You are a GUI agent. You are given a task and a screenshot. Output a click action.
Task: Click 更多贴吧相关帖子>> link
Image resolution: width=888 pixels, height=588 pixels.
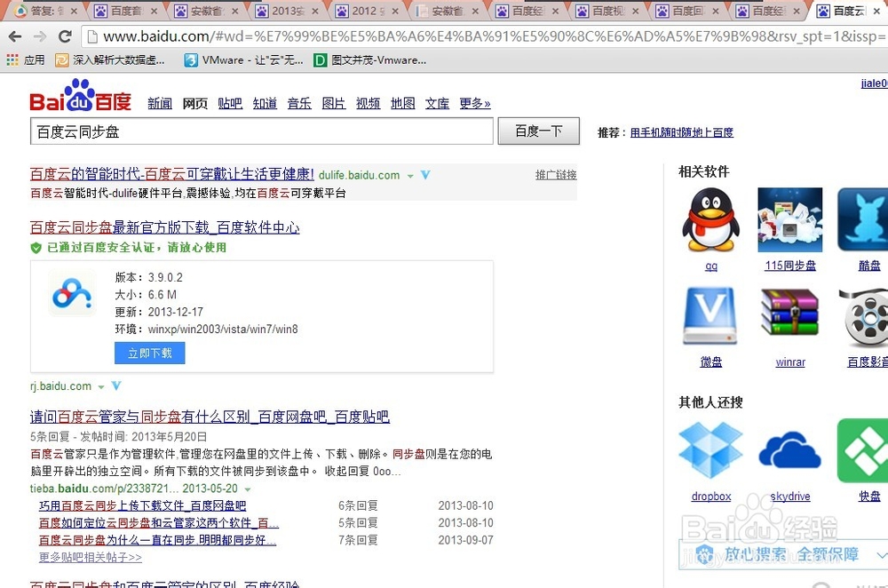click(x=91, y=558)
